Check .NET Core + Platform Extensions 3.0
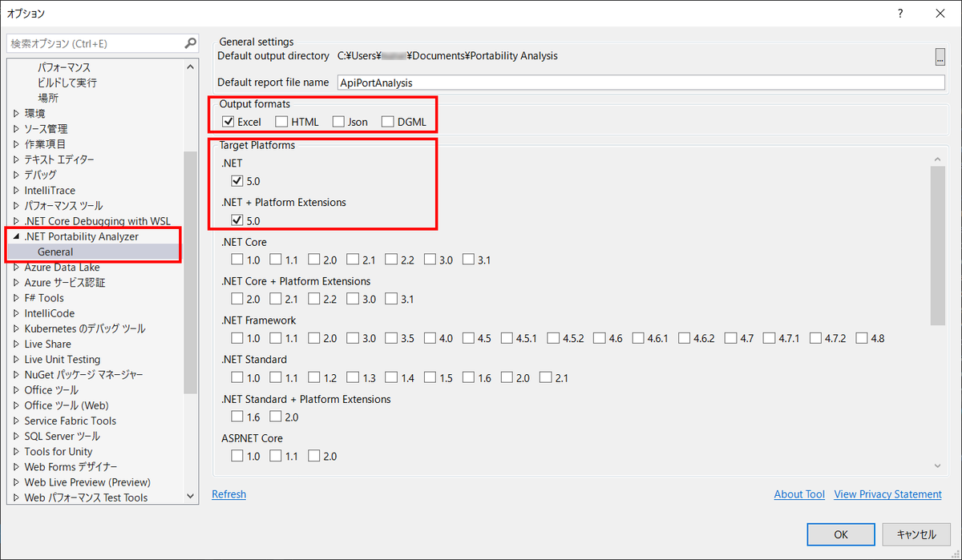The height and width of the screenshot is (560, 962). (x=353, y=299)
